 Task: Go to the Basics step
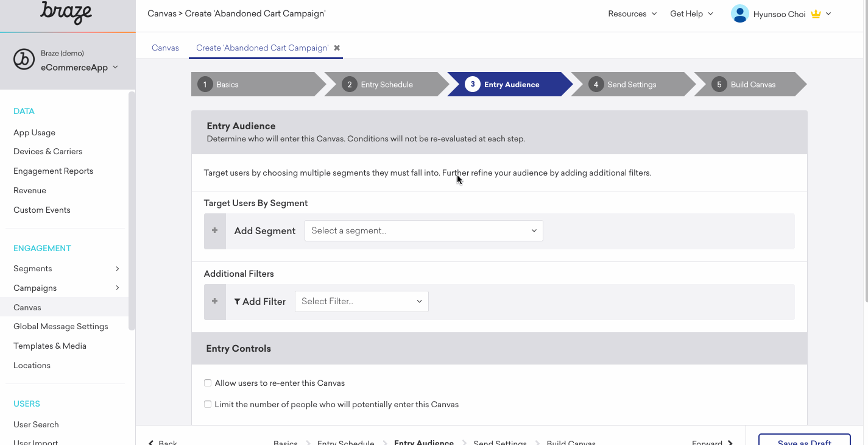coord(258,85)
